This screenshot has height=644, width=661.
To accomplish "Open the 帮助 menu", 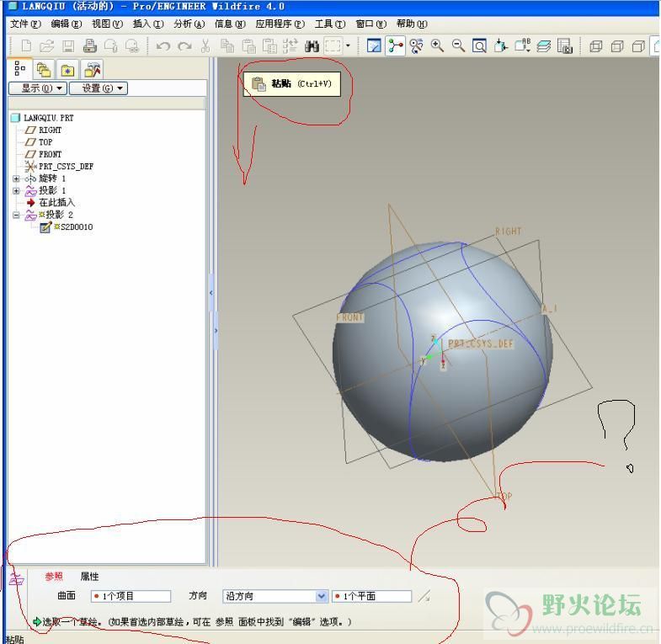I will tap(412, 24).
